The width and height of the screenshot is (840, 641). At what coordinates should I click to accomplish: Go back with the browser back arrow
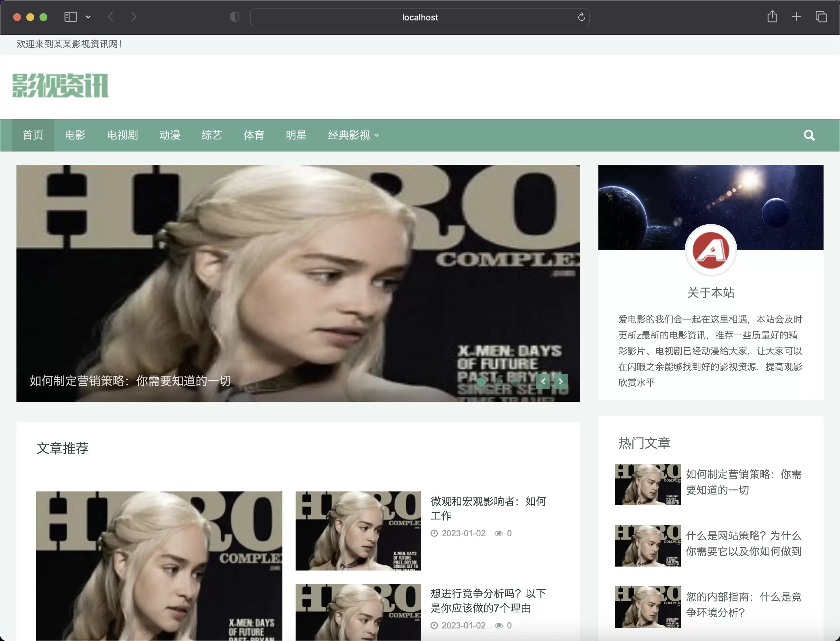(111, 17)
